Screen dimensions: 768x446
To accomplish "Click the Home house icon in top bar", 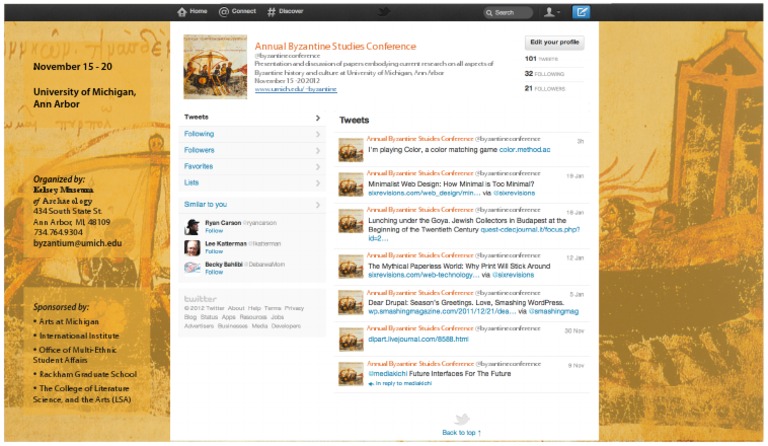I will (x=182, y=12).
